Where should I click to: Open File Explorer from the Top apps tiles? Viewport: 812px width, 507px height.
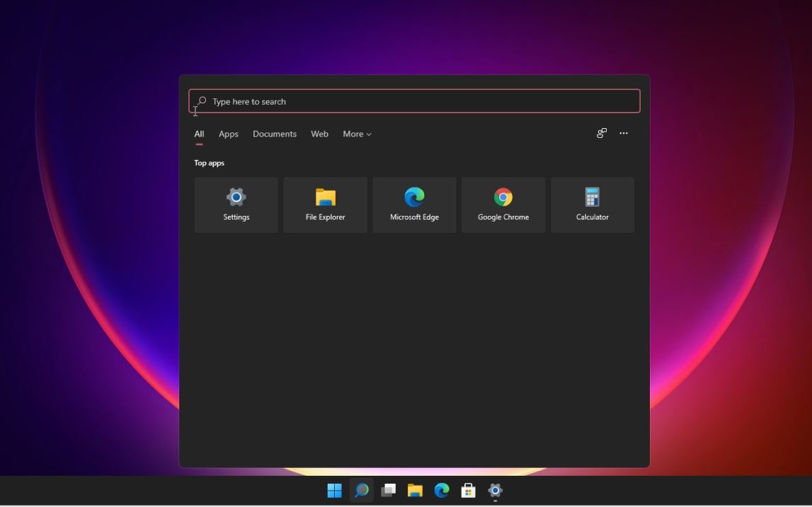point(325,205)
